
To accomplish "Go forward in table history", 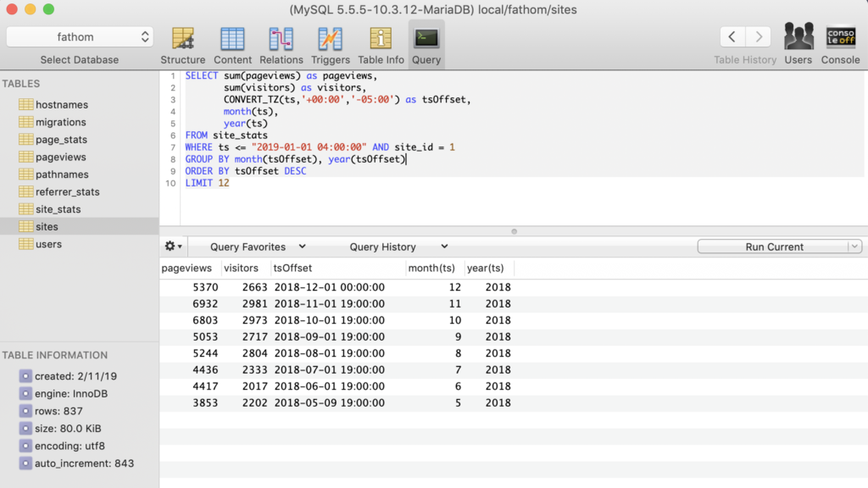I will pos(759,37).
